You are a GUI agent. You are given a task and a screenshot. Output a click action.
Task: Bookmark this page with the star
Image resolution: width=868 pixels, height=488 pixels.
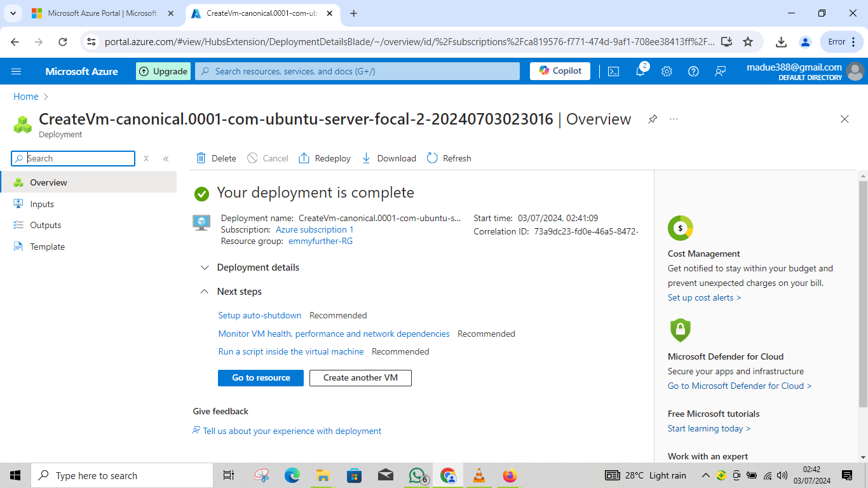(748, 42)
